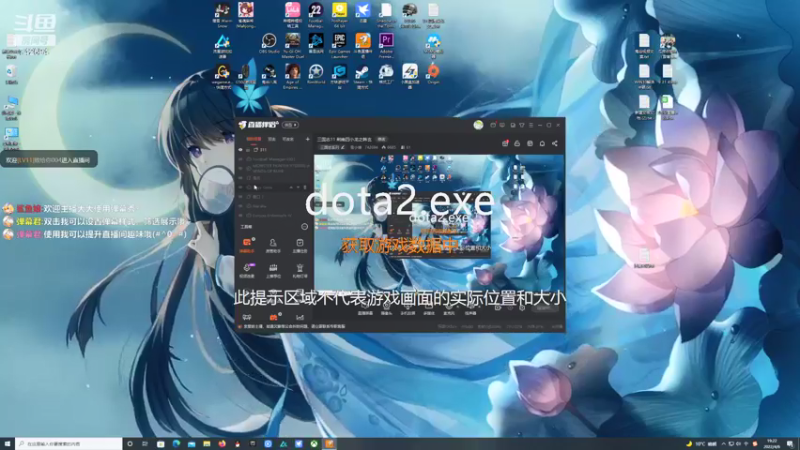The height and width of the screenshot is (450, 800).
Task: Open Microsoft Edge from the taskbar
Action: pyautogui.click(x=176, y=444)
